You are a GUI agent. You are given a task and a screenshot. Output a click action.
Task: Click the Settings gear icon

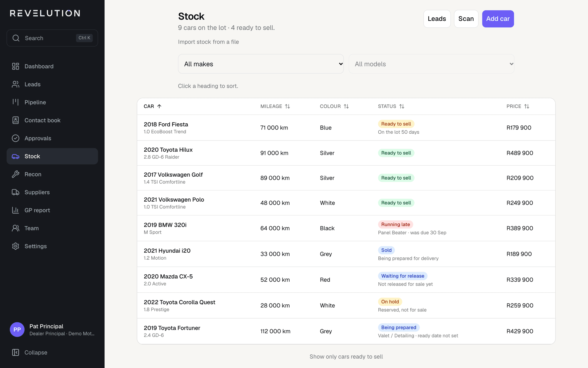[16, 246]
